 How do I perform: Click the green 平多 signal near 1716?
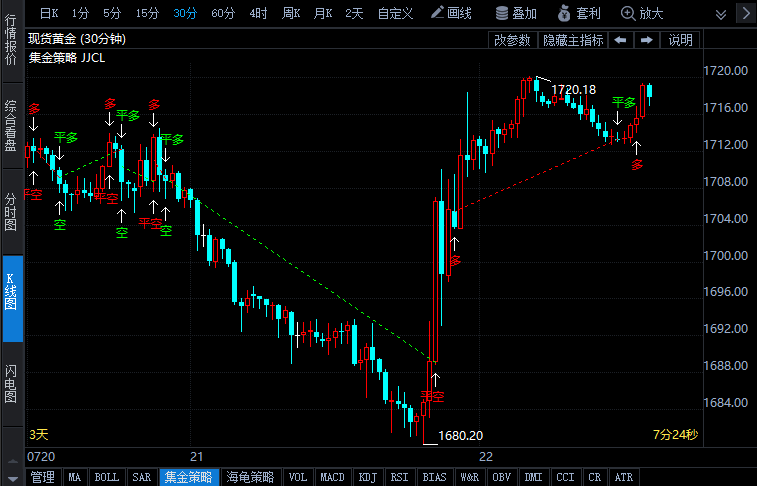click(x=624, y=102)
